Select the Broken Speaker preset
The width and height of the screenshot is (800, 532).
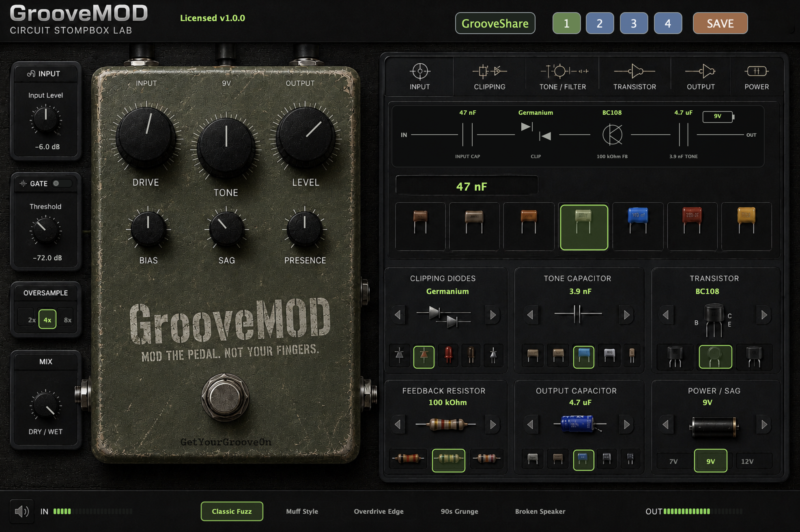(540, 511)
